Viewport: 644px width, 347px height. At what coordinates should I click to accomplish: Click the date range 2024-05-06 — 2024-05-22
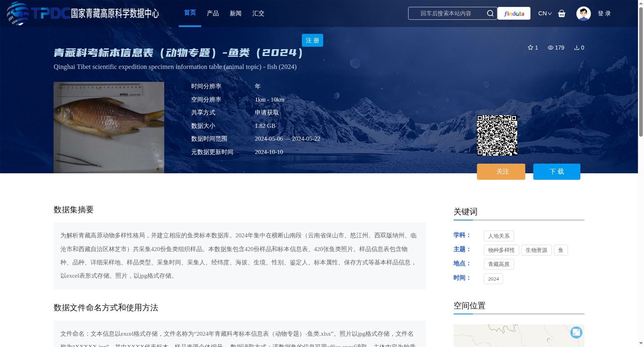[287, 139]
